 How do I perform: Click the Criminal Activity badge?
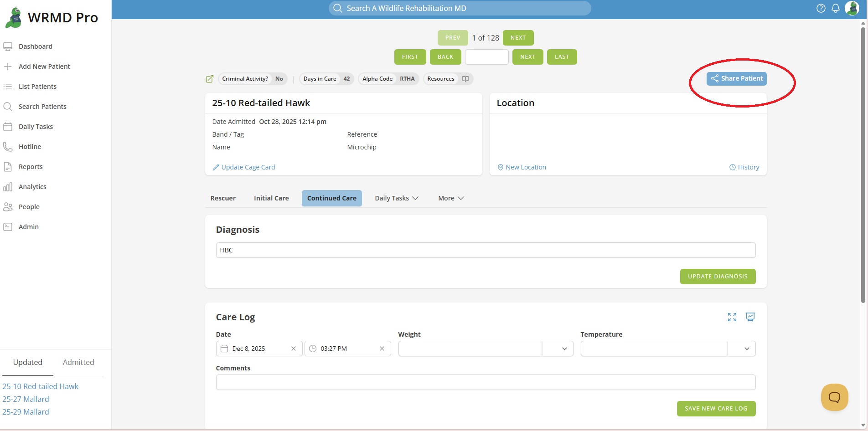253,79
